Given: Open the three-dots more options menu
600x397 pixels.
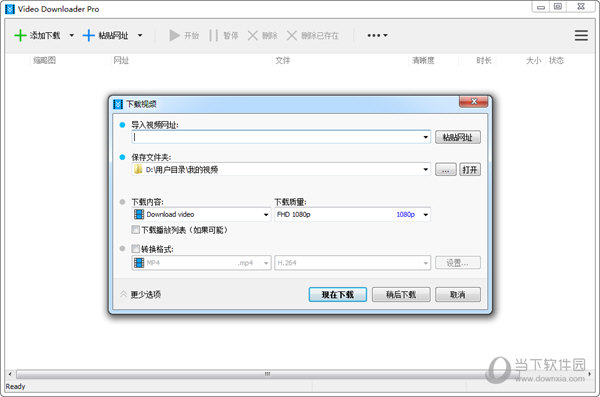Looking at the screenshot, I should pyautogui.click(x=377, y=35).
